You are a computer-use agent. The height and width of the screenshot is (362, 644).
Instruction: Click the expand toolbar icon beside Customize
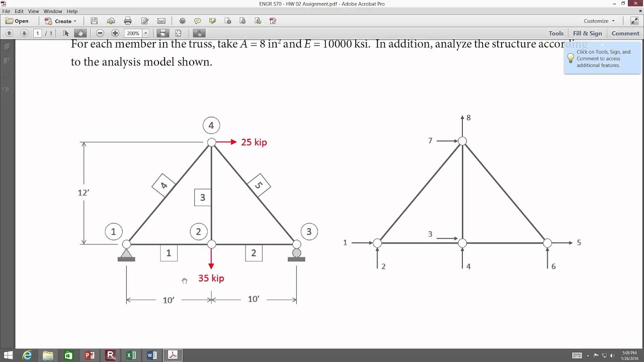(634, 21)
